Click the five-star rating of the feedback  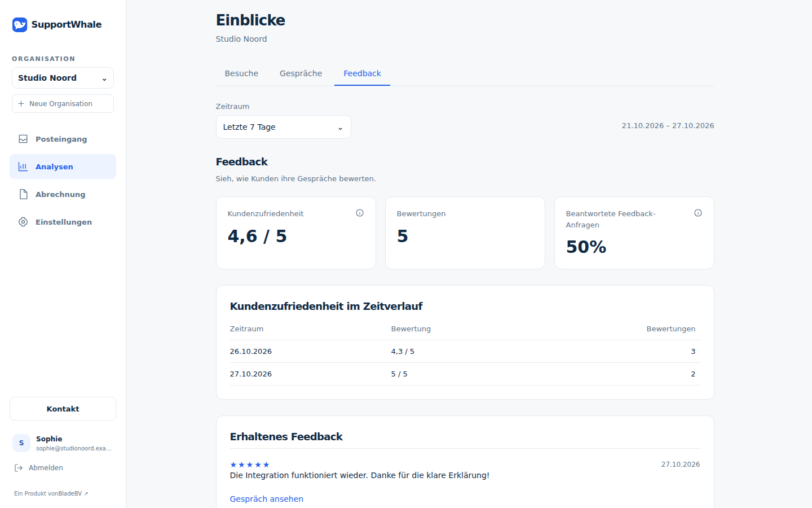[250, 465]
